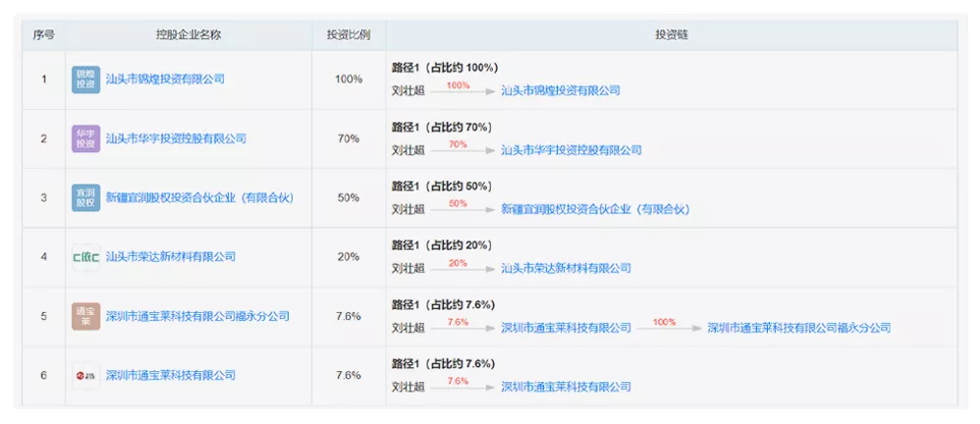Click the 汕头市华宇投资控股 logo icon
Image resolution: width=980 pixels, height=424 pixels.
(85, 138)
